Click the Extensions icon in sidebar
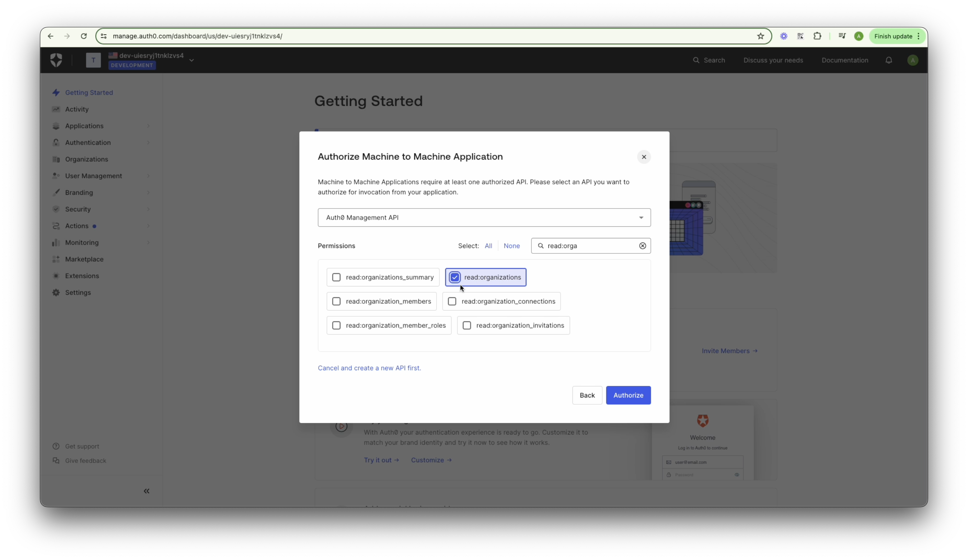The width and height of the screenshot is (968, 560). pos(56,276)
